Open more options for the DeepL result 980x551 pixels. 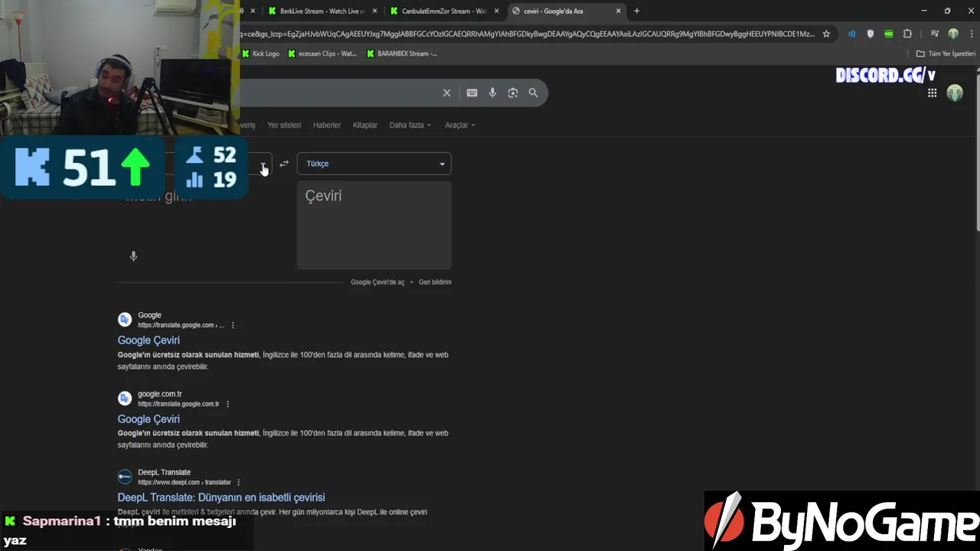[x=239, y=482]
